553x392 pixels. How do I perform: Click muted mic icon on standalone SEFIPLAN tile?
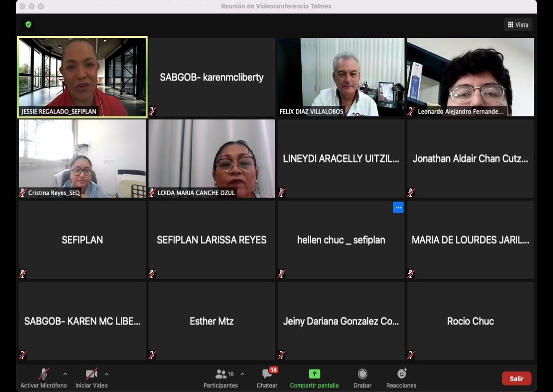(23, 274)
